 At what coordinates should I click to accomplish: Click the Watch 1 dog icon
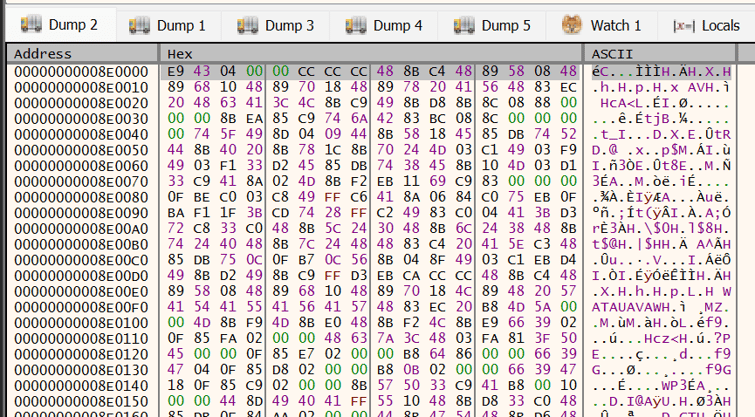coord(572,25)
